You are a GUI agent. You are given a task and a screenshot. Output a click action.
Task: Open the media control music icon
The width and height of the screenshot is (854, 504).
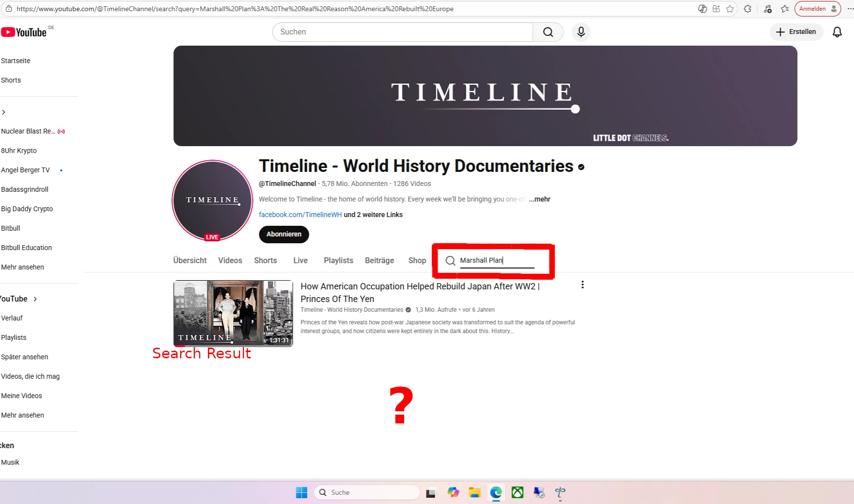click(768, 9)
